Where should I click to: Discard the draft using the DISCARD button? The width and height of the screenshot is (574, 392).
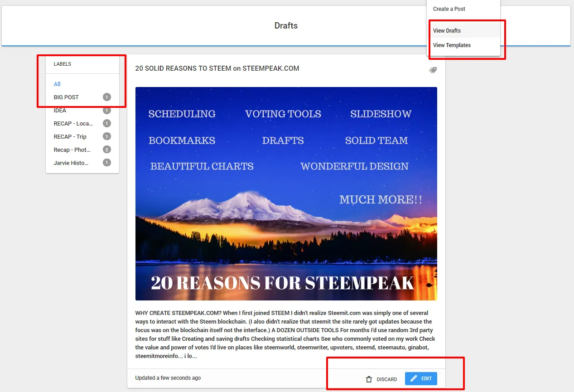click(x=381, y=379)
